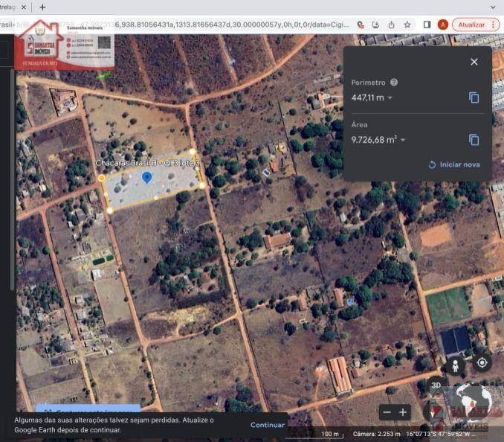Click Iniciar nova to start new measurement
Viewport: 504px width, 442px height.
(454, 164)
